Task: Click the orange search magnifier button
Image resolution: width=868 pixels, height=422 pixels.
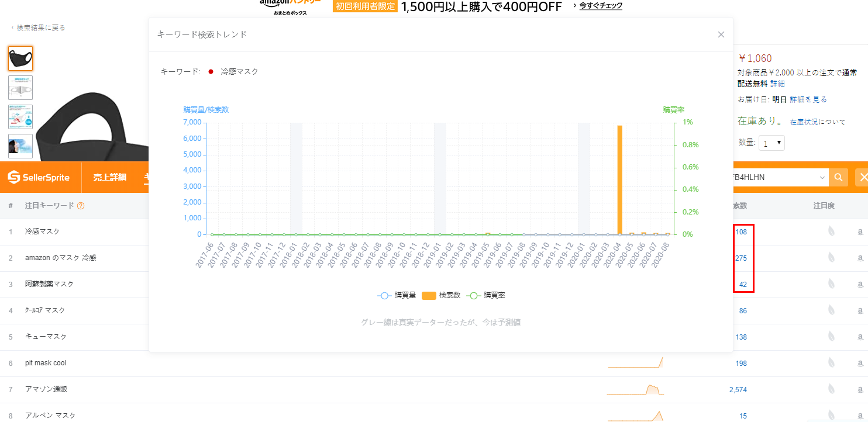Action: (839, 177)
